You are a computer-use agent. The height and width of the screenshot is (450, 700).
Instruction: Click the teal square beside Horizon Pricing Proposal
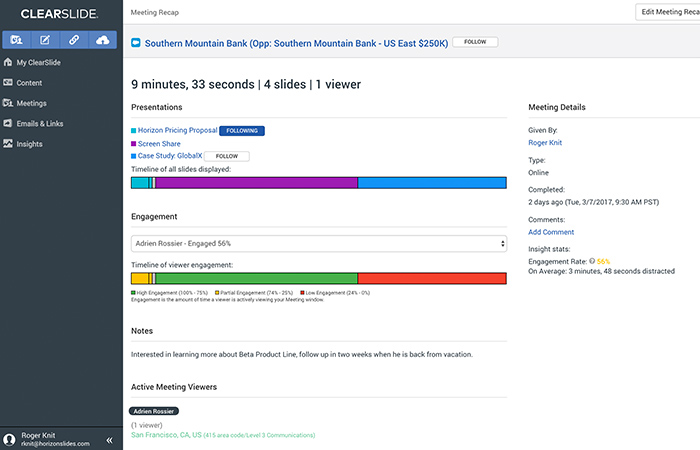(x=133, y=130)
